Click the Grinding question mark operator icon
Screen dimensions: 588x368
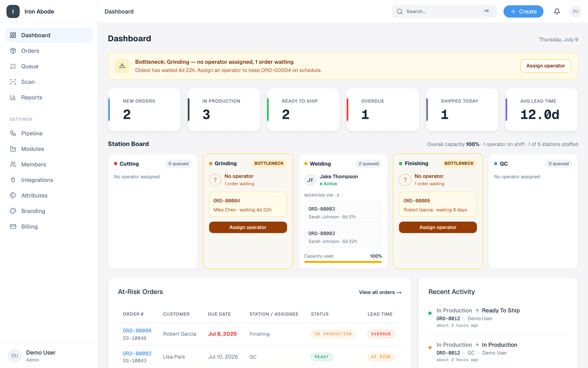215,180
